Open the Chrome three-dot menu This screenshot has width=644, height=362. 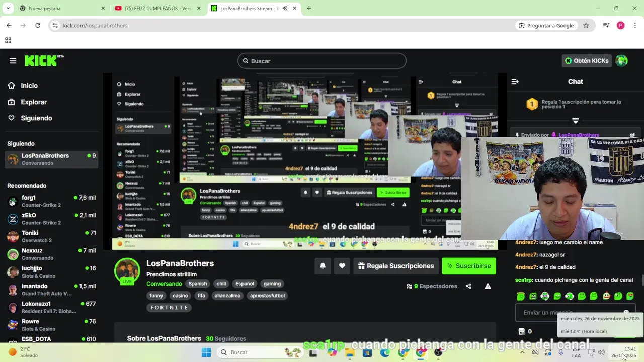[x=635, y=25]
